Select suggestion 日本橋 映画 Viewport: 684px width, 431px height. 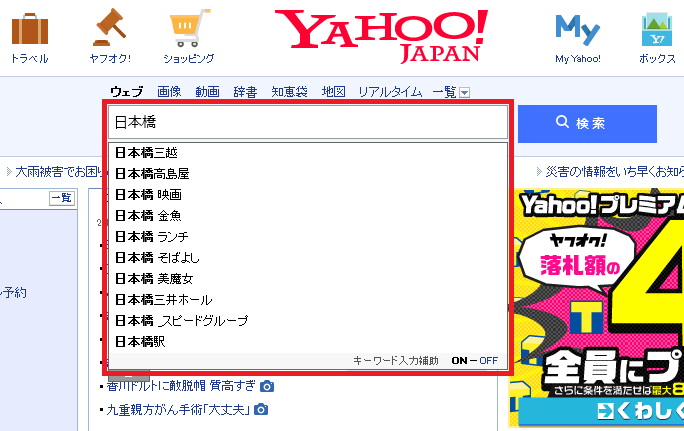tap(308, 195)
